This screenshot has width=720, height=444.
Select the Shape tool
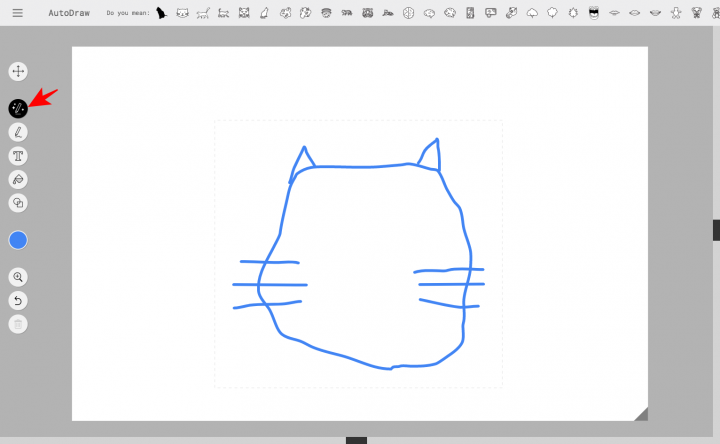18,203
